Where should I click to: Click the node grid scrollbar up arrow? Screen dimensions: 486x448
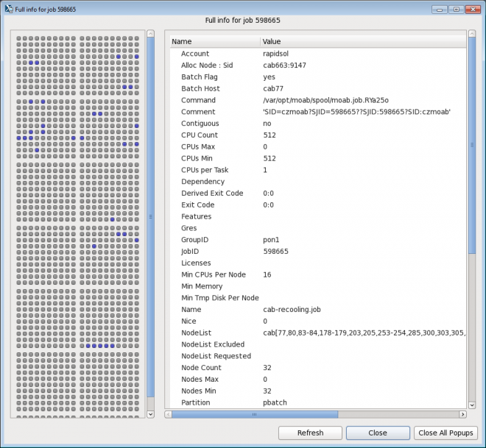(x=151, y=33)
